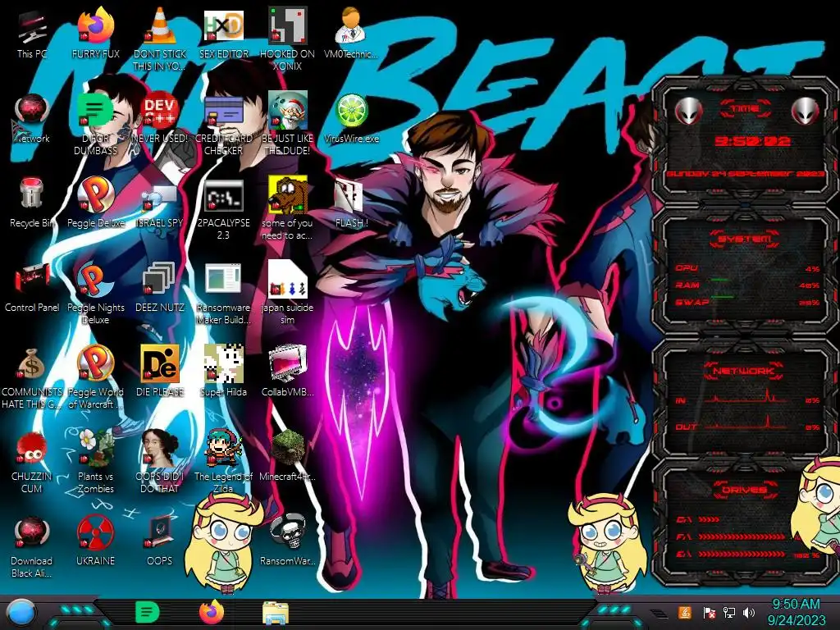Click the NETWORK gadget header
This screenshot has height=630, width=840.
coord(743,371)
